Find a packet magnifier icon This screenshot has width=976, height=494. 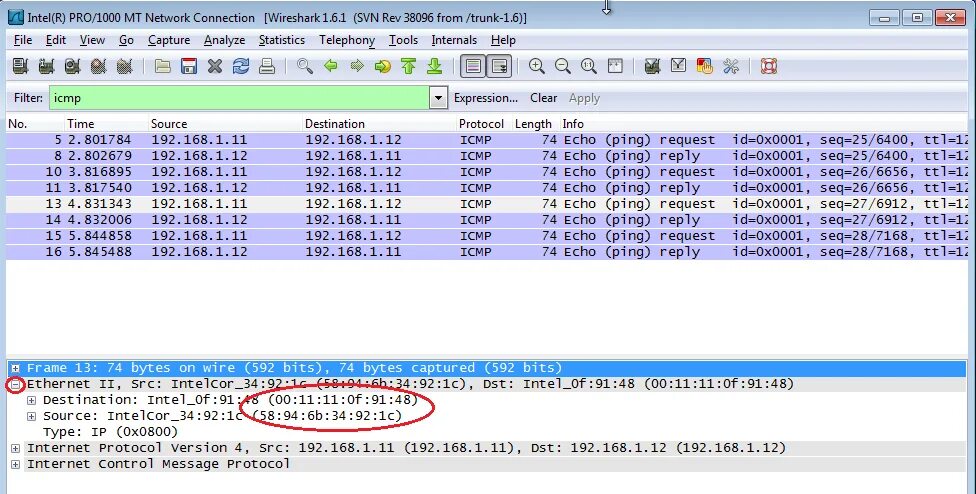tap(305, 66)
